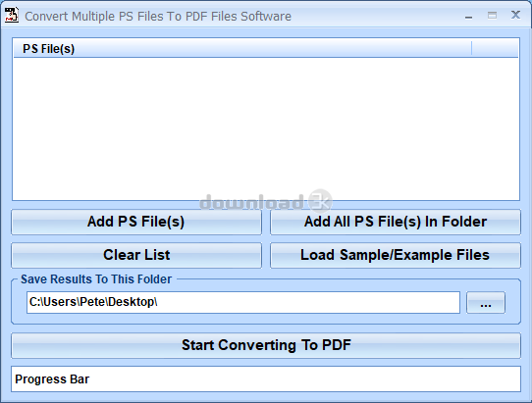Focus the save folder path field

(x=243, y=302)
